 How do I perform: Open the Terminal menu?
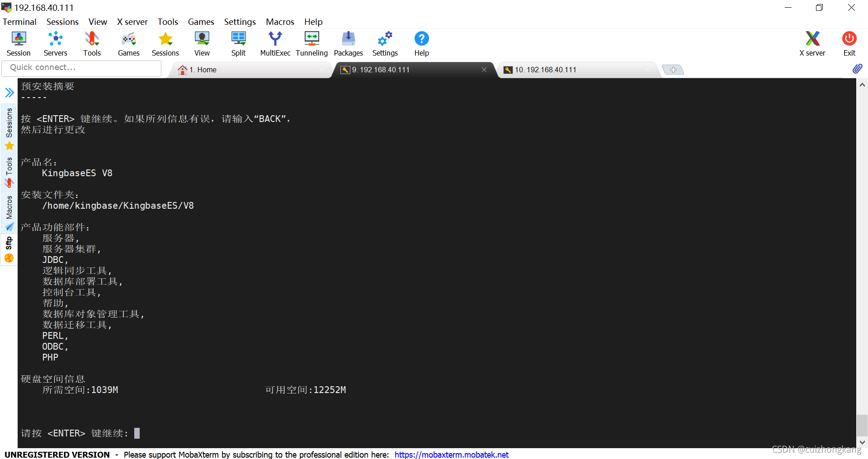pos(19,22)
